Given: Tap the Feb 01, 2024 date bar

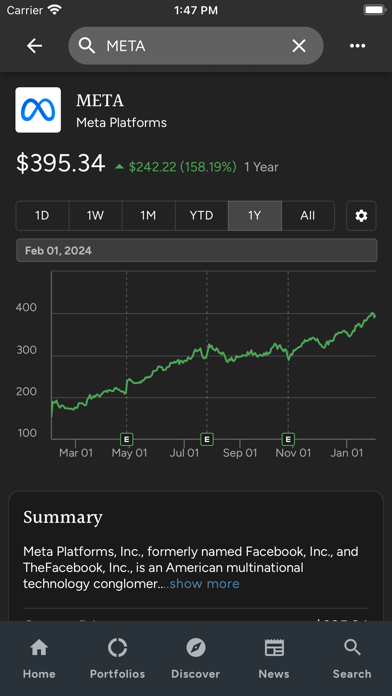Looking at the screenshot, I should coord(197,250).
